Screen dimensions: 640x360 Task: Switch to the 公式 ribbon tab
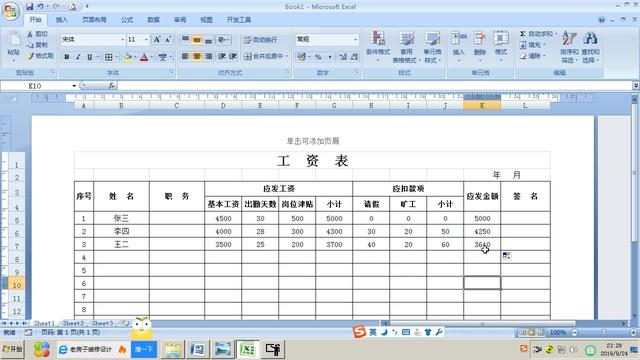[x=127, y=20]
